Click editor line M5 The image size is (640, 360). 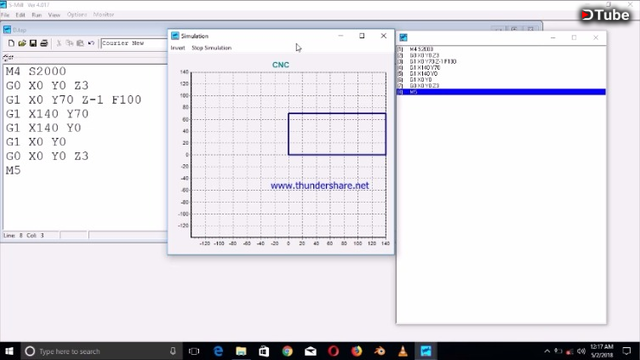tap(13, 170)
